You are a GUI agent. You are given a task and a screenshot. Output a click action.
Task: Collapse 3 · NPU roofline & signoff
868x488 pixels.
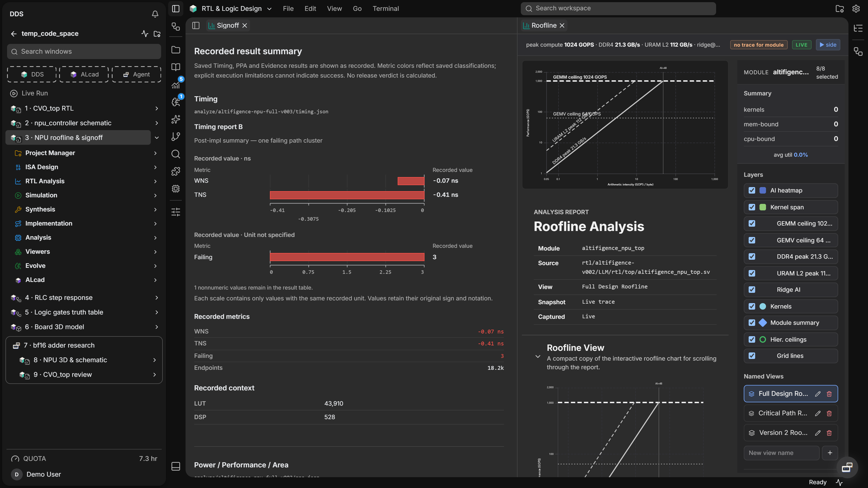[156, 138]
